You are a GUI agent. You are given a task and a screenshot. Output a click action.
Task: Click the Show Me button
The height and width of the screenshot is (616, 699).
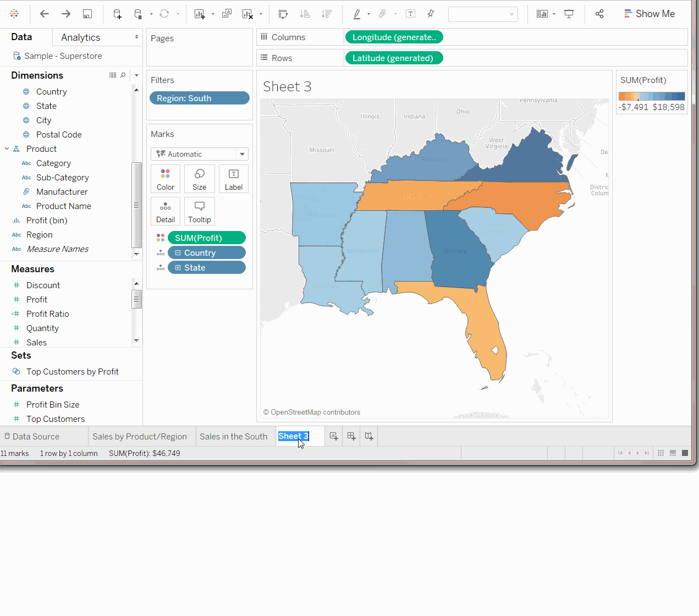650,14
